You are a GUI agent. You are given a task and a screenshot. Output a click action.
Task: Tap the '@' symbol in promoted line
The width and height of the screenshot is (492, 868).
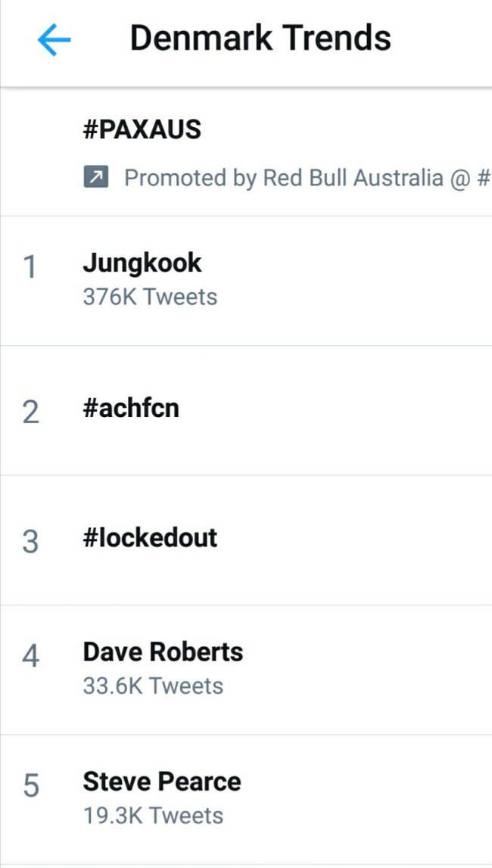[x=460, y=179]
